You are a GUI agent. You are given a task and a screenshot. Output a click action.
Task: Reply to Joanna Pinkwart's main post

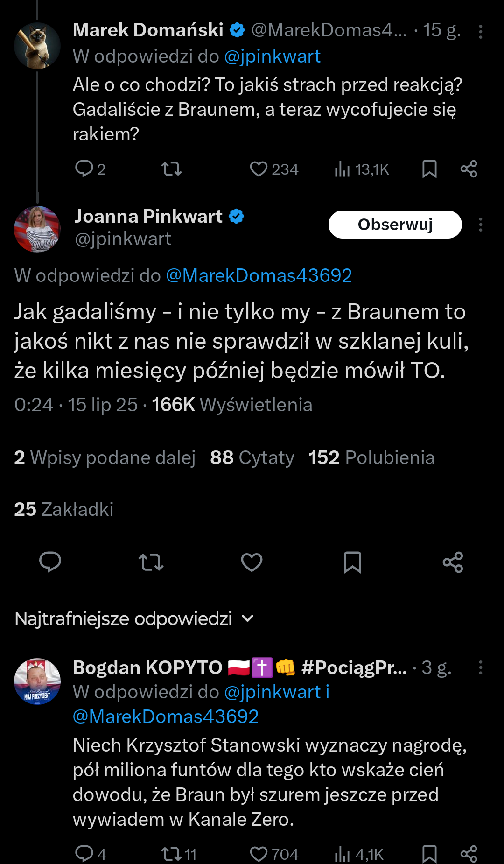point(50,562)
